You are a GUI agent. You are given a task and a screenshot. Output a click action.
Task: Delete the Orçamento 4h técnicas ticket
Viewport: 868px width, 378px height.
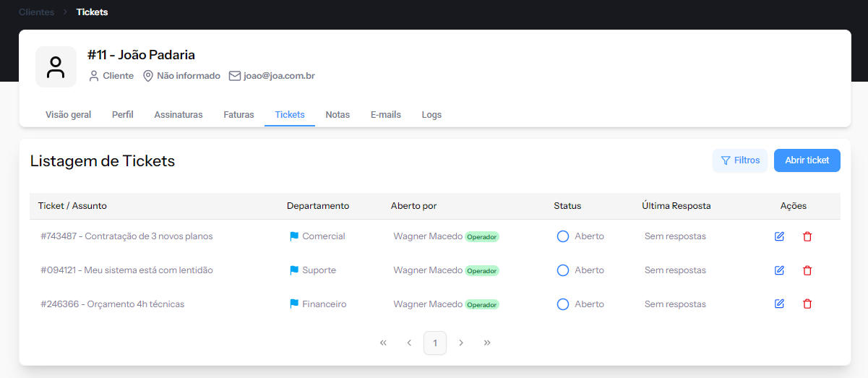(807, 304)
